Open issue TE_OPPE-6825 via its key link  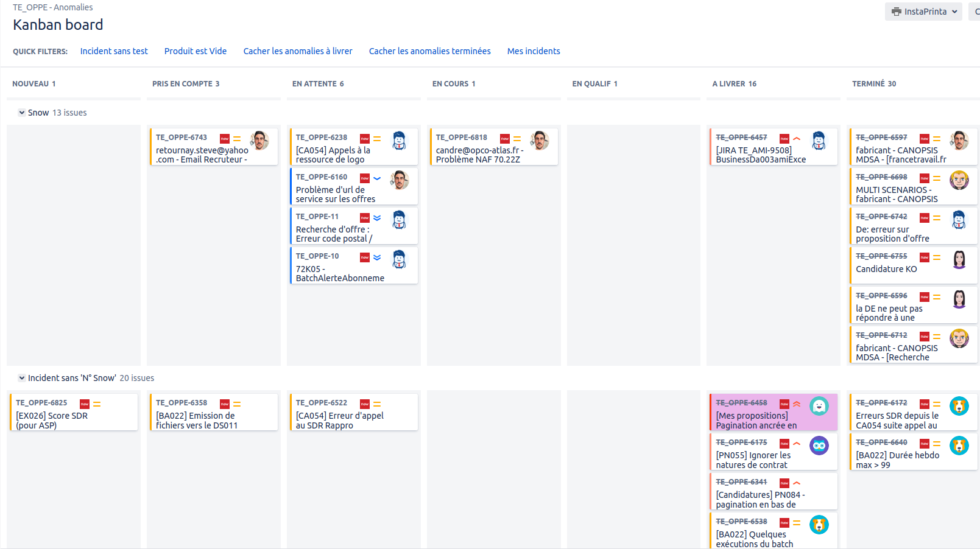(x=41, y=402)
